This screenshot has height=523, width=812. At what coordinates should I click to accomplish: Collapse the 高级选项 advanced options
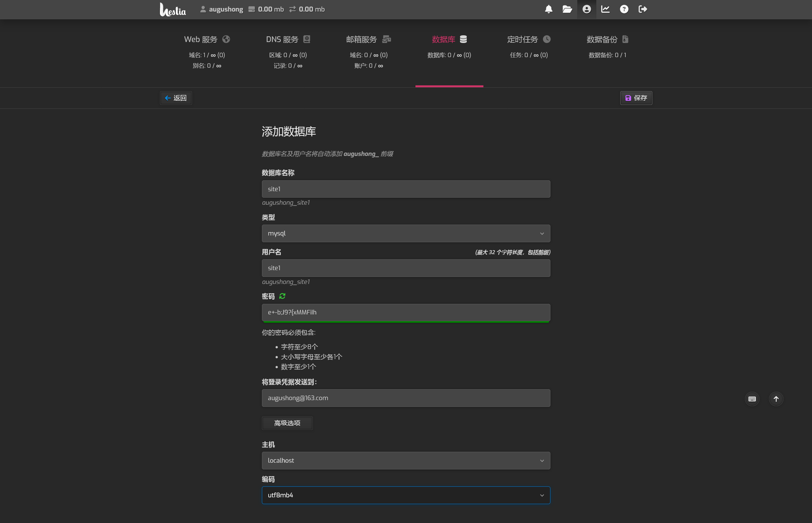(x=287, y=423)
